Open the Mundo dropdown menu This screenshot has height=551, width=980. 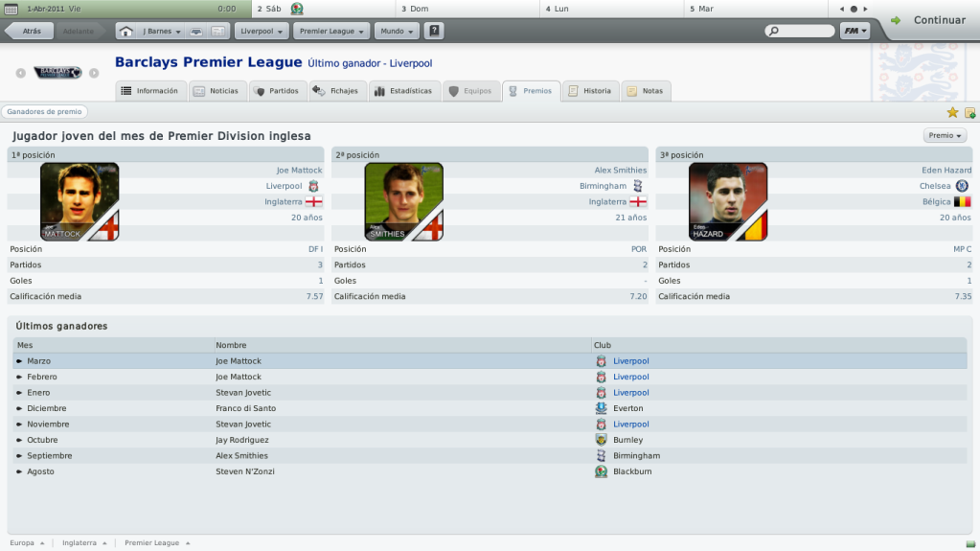click(x=397, y=32)
